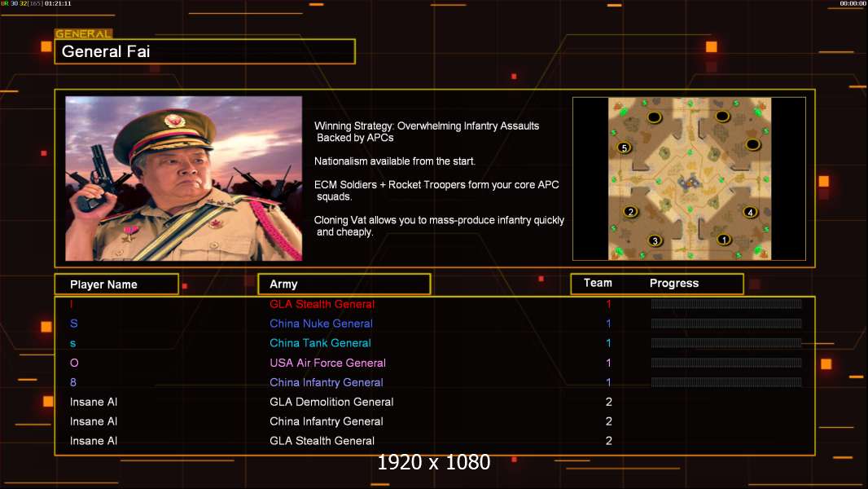Image resolution: width=868 pixels, height=489 pixels.
Task: Click the GLA Stealth General loading progress bar
Action: (726, 303)
